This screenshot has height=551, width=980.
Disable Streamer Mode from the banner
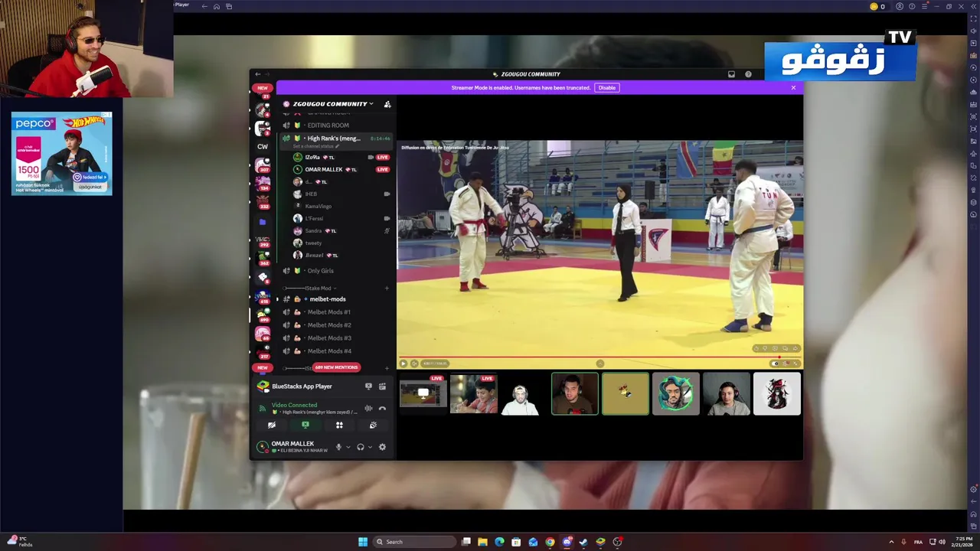point(607,88)
